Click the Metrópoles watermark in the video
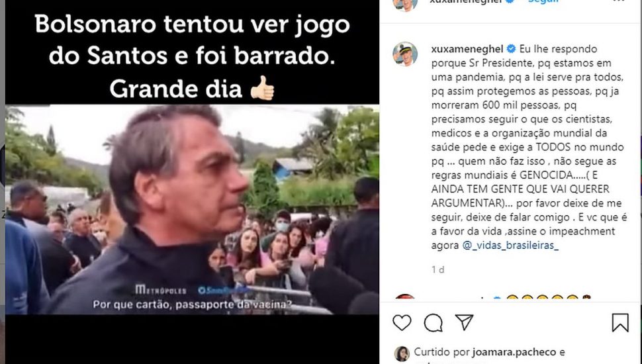 (x=161, y=290)
